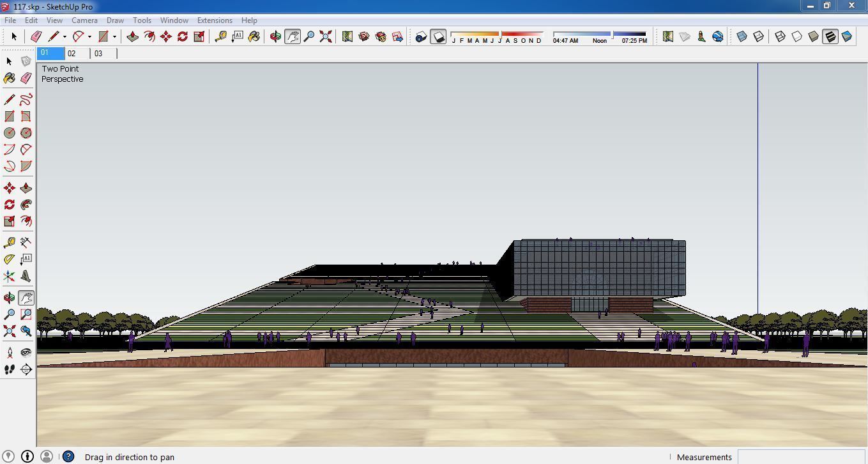Click geo-location status icon in status bar
Image resolution: width=868 pixels, height=464 pixels.
(x=10, y=456)
